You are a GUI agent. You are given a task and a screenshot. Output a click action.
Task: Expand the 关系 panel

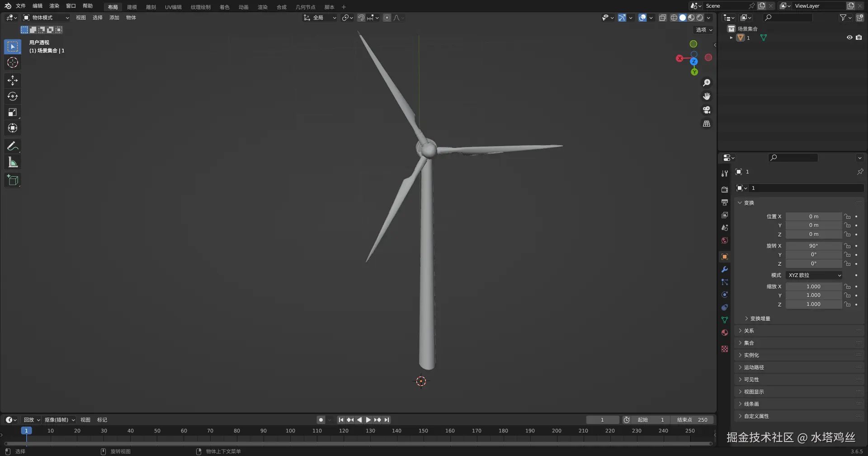pos(749,331)
